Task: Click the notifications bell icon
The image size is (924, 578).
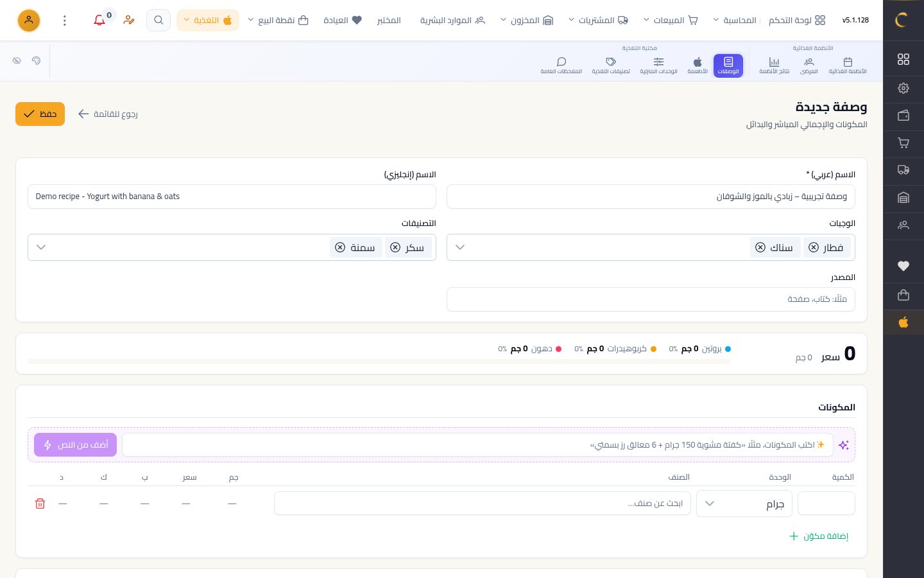Action: point(99,21)
